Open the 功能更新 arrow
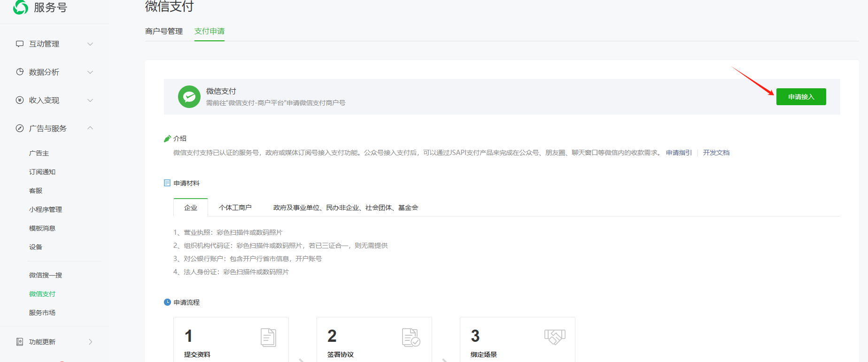The height and width of the screenshot is (362, 868). point(91,342)
